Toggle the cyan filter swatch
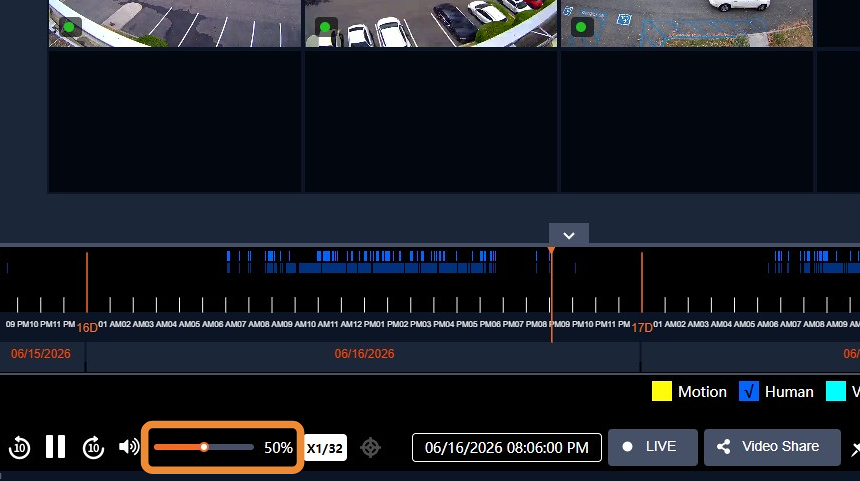Image resolution: width=860 pixels, height=481 pixels. click(x=835, y=391)
